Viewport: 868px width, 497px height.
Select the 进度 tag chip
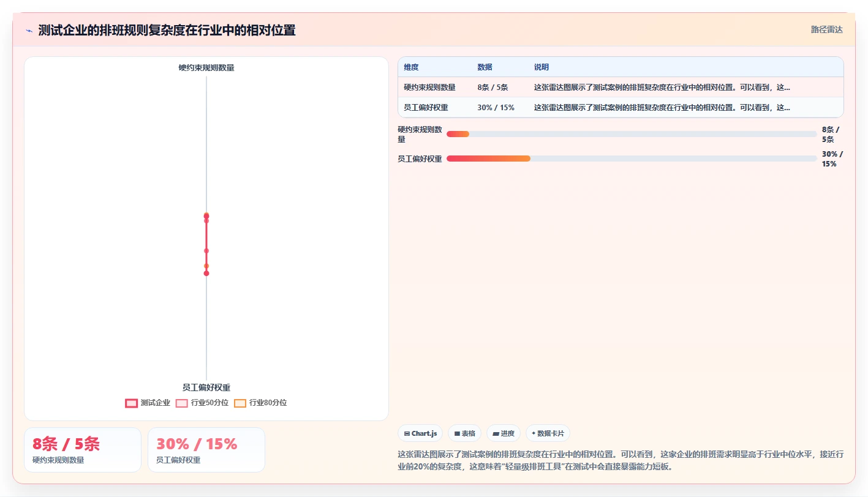[x=504, y=433]
